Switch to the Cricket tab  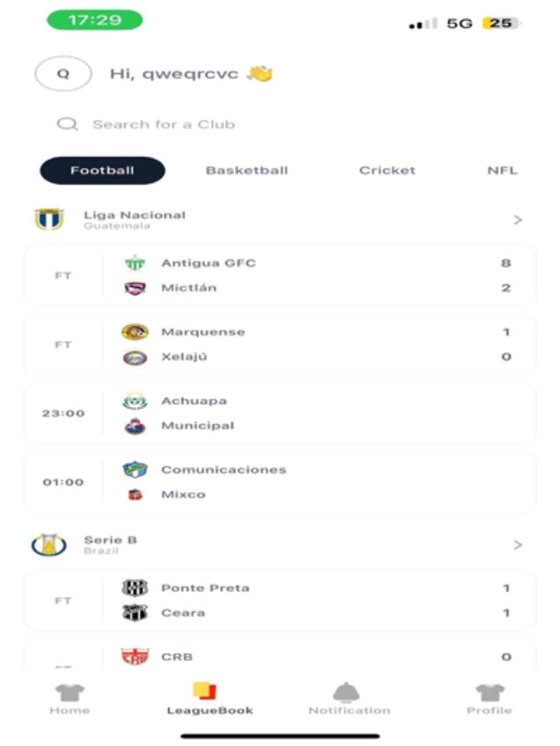click(x=387, y=171)
